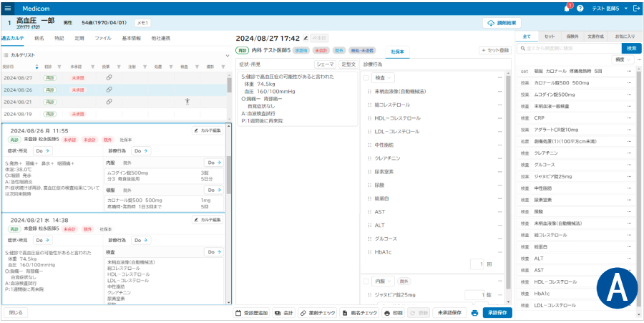Open the テスト 医師5 user dropdown
This screenshot has width=644, height=323.
609,8
